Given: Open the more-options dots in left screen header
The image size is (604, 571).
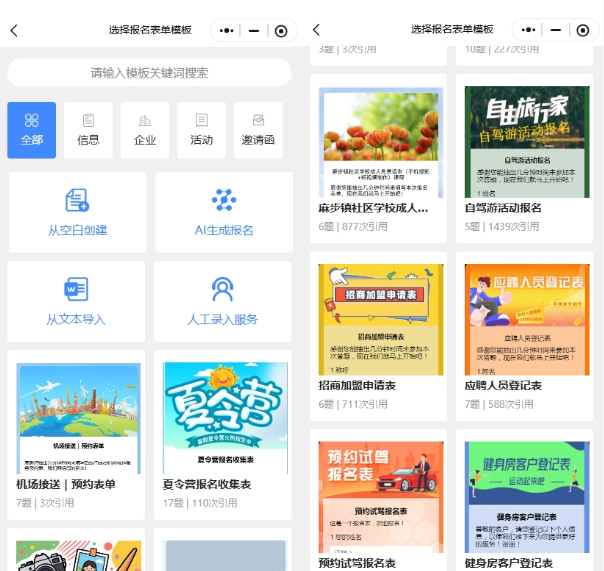Looking at the screenshot, I should [x=226, y=30].
